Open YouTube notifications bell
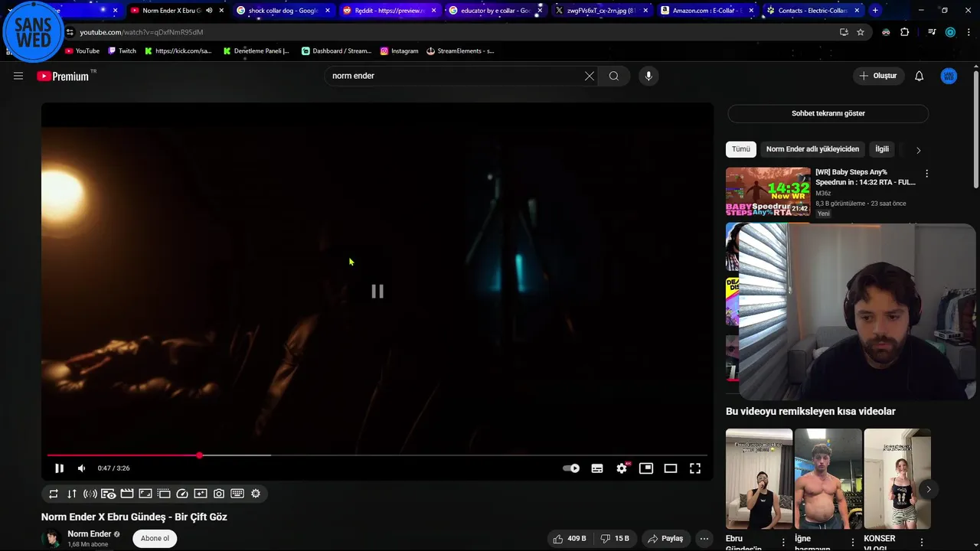This screenshot has width=980, height=551. (x=920, y=76)
